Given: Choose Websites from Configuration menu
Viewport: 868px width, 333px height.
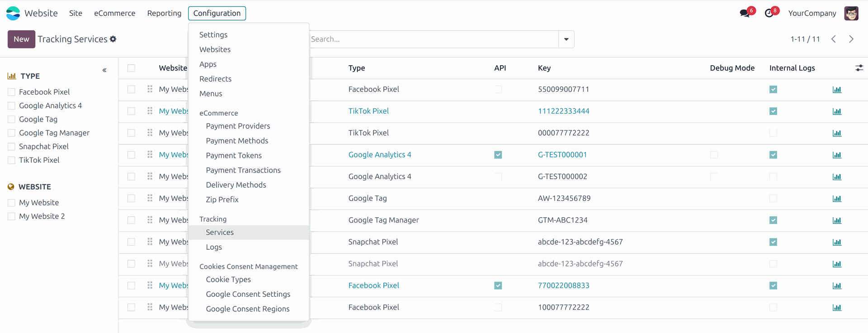Looking at the screenshot, I should pos(215,49).
